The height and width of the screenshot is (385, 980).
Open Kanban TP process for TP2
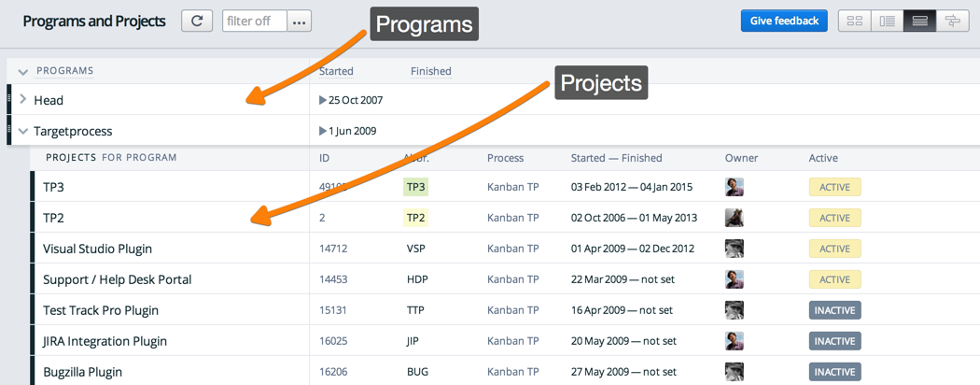(x=513, y=218)
